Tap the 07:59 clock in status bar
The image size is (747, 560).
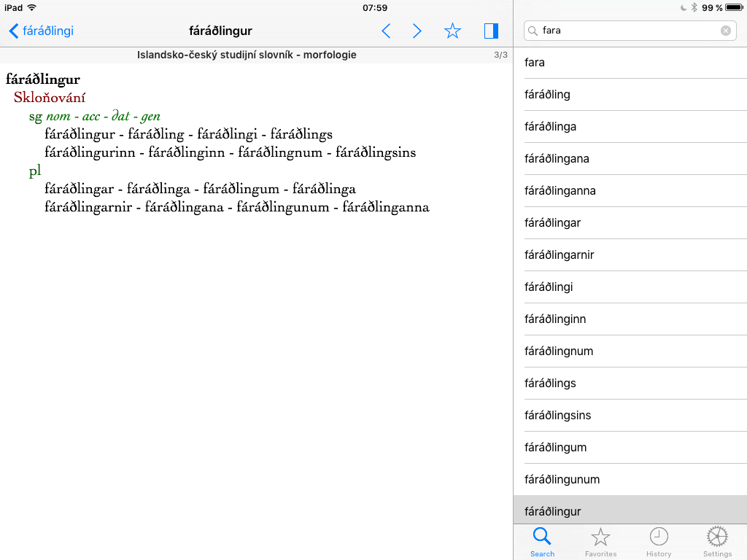pyautogui.click(x=375, y=7)
